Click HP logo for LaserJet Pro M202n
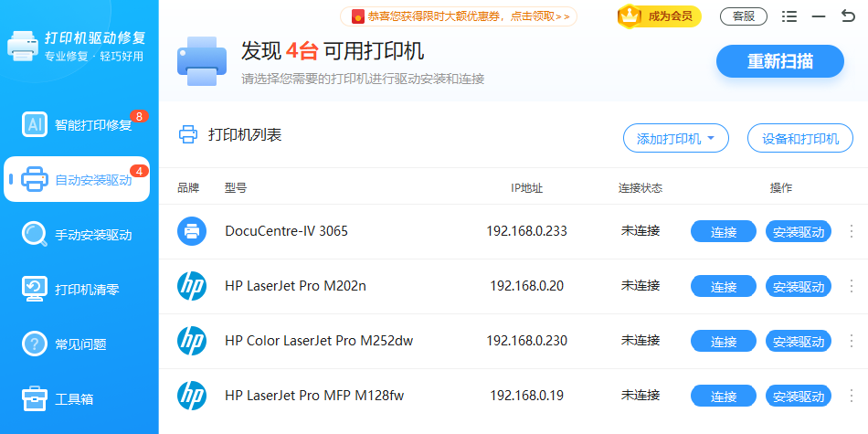The height and width of the screenshot is (434, 868). (192, 286)
